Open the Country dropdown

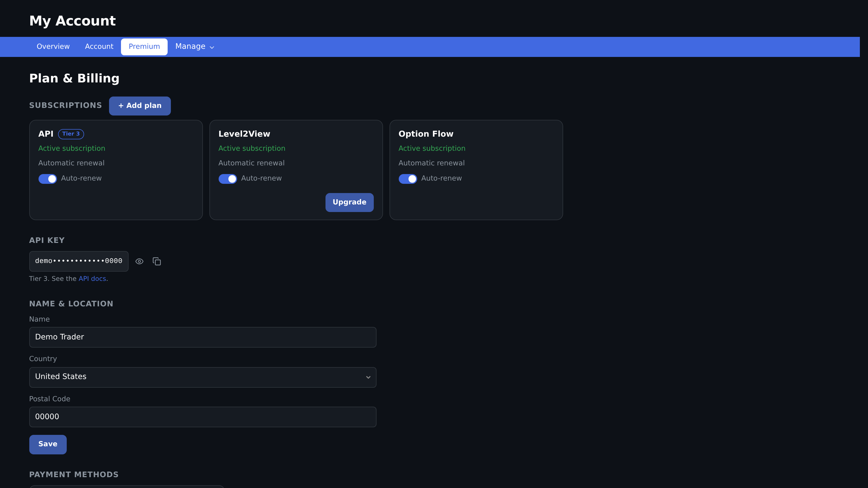[x=203, y=377]
